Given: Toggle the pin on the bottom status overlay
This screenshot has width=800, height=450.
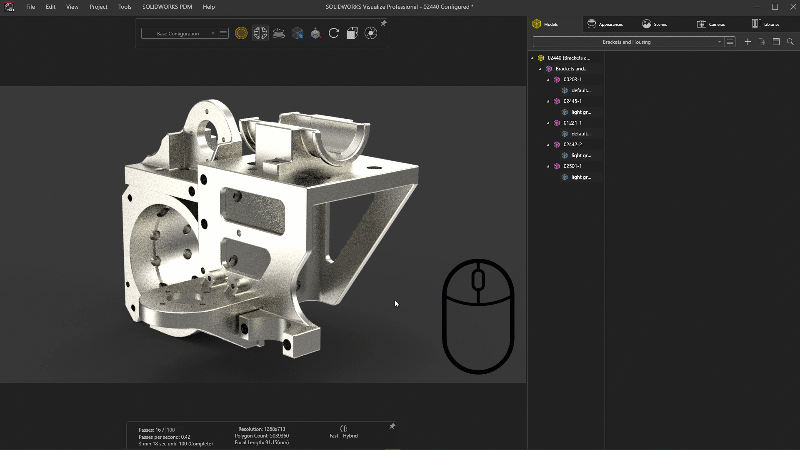Looking at the screenshot, I should coord(391,426).
